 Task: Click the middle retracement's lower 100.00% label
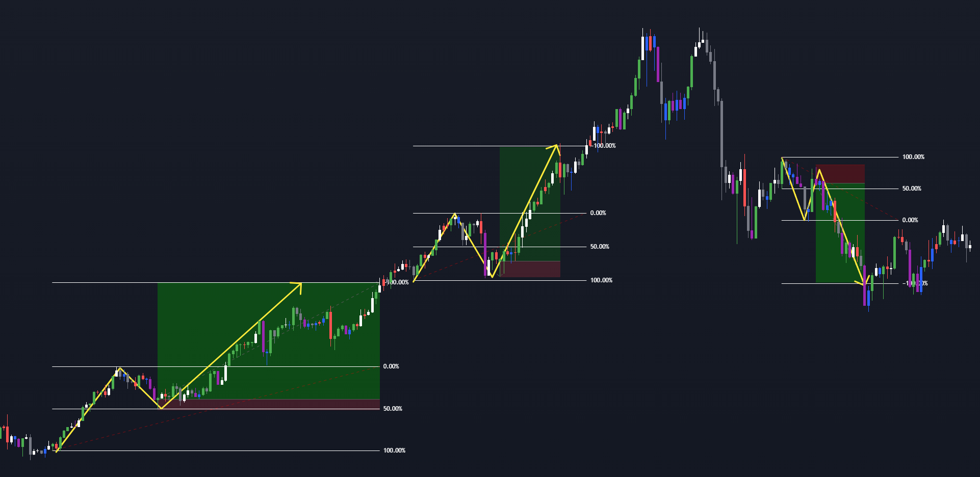click(x=601, y=280)
